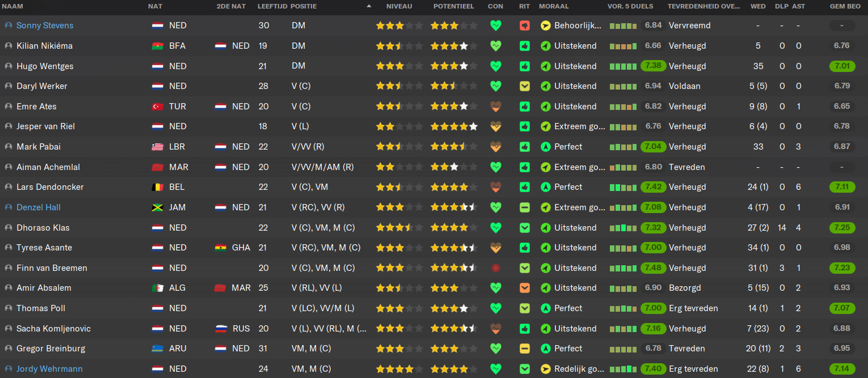Screen dimensions: 868x378
Task: Sort by the GEM BEO column header
Action: [841, 7]
